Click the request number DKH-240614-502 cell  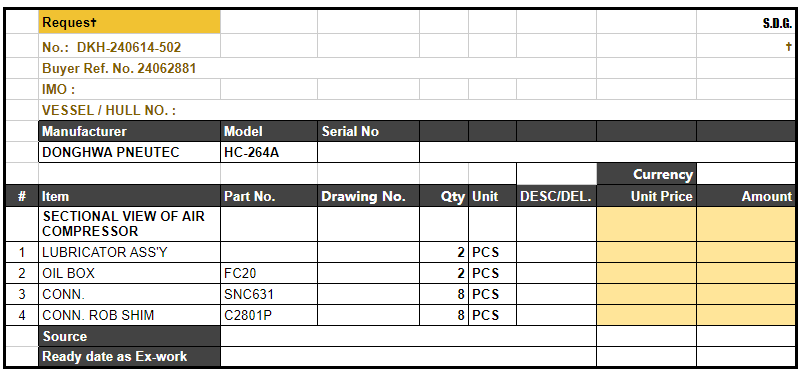(129, 47)
